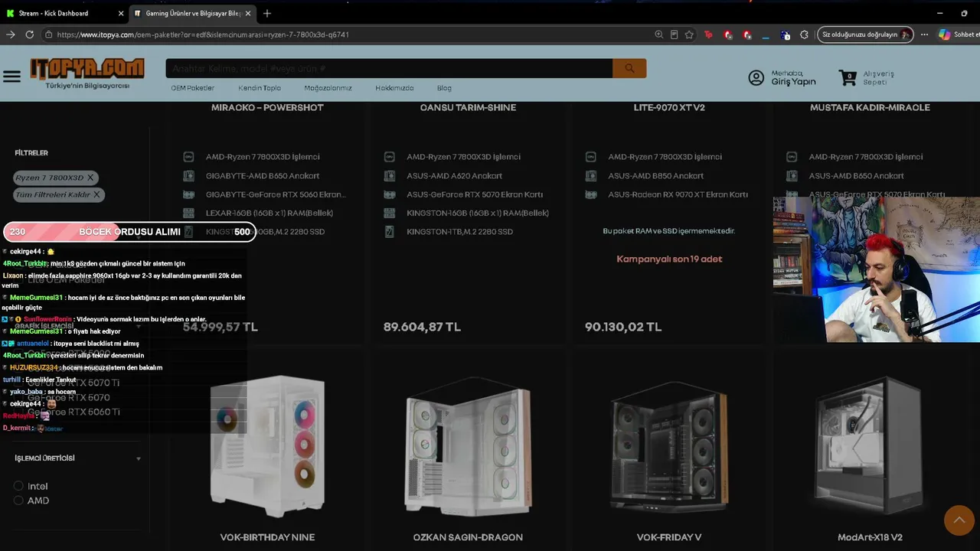Go to the Mağazalarımız menu item
Screen dimensions: 980x551
click(328, 88)
